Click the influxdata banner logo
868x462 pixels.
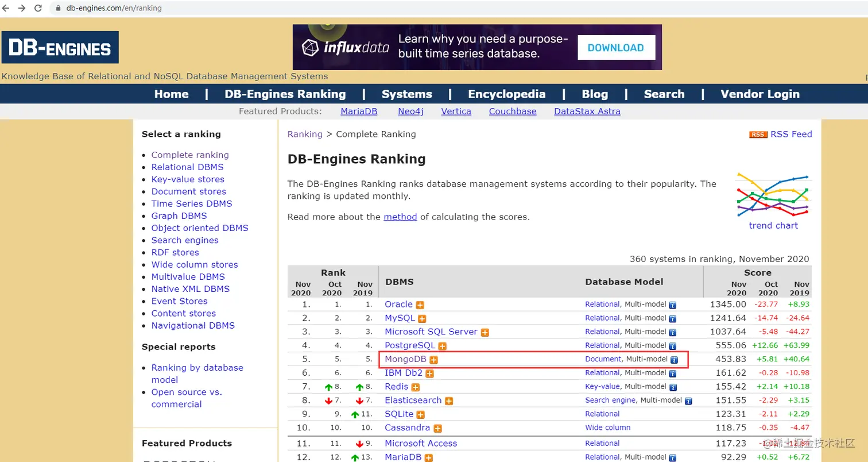tap(345, 48)
